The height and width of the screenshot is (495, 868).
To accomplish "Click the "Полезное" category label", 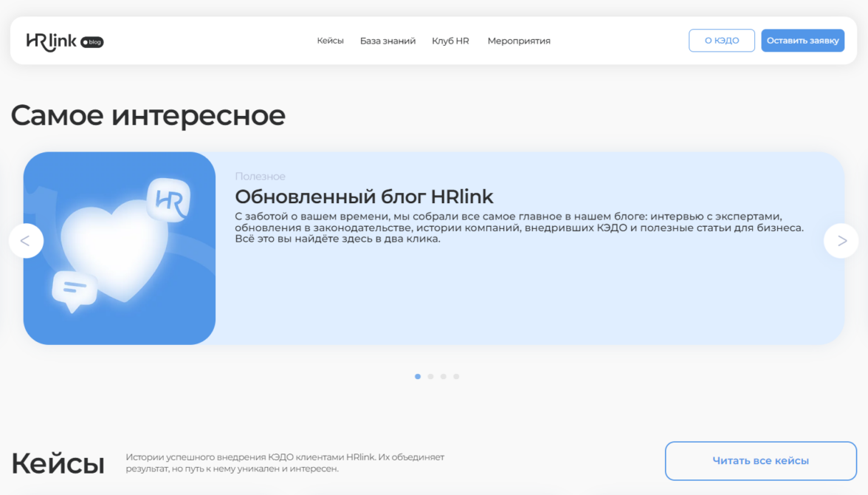I will [260, 177].
